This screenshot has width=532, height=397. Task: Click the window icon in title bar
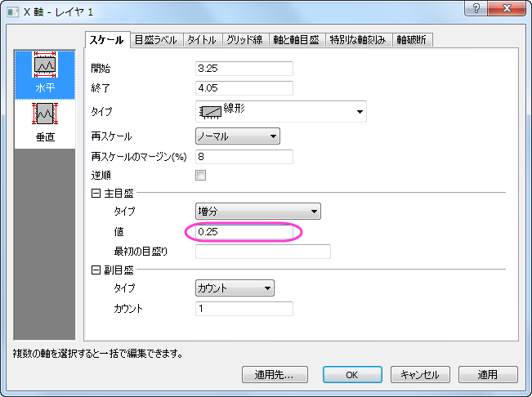[x=13, y=12]
